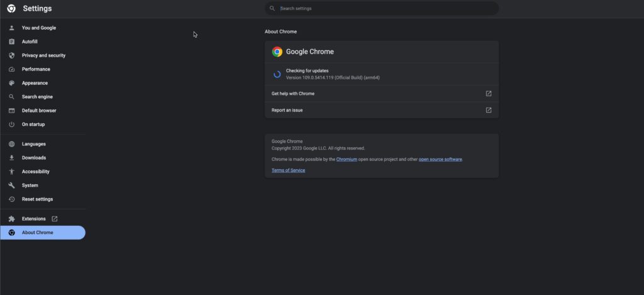Click the Performance gauge icon
The width and height of the screenshot is (644, 295).
[11, 69]
